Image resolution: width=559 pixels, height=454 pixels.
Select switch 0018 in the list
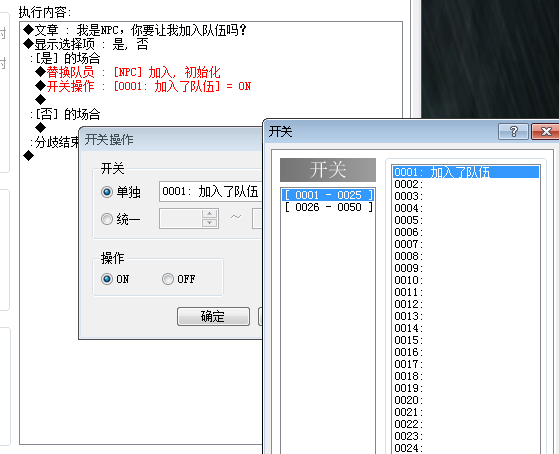[466, 376]
